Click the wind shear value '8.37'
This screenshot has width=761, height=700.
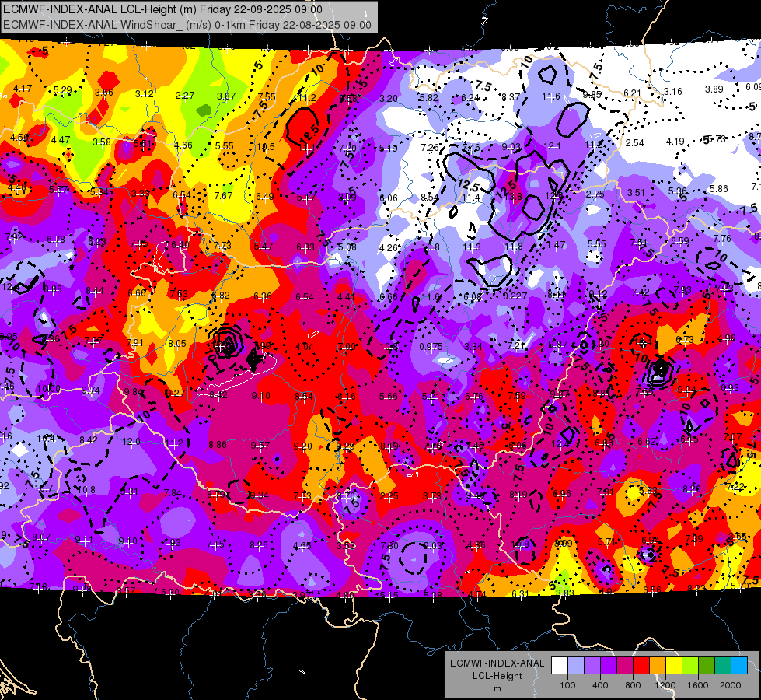(x=511, y=97)
